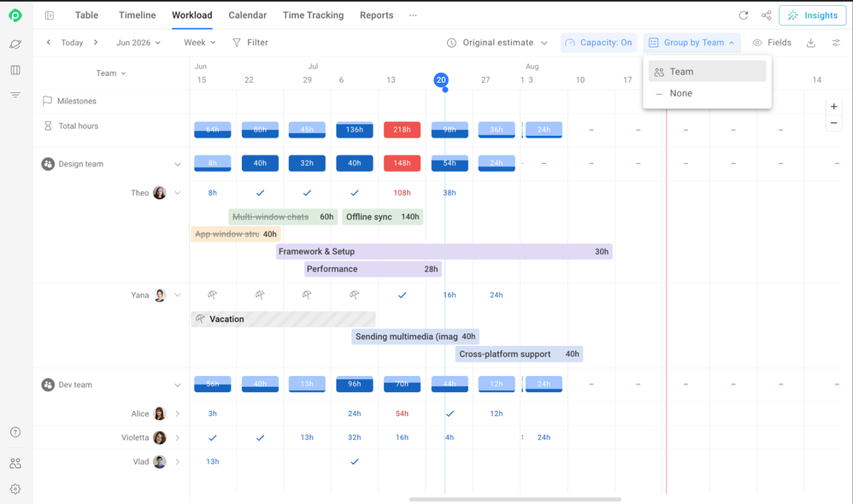Click the Insights button

coord(812,15)
